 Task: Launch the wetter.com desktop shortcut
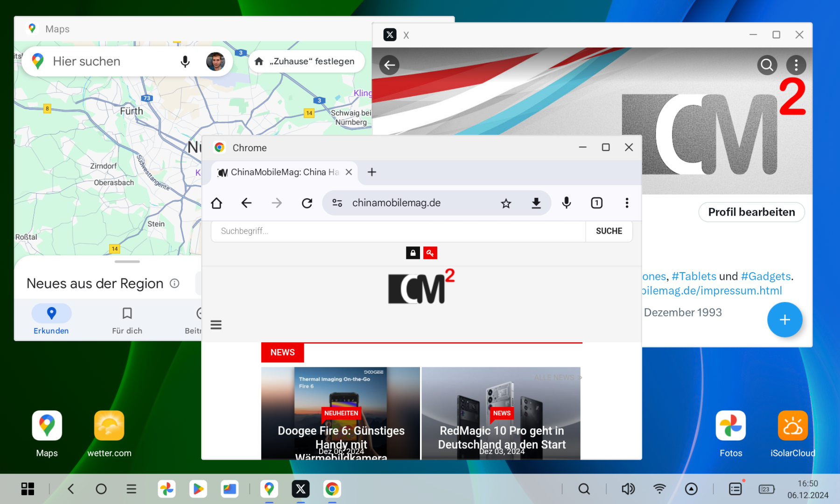(109, 434)
